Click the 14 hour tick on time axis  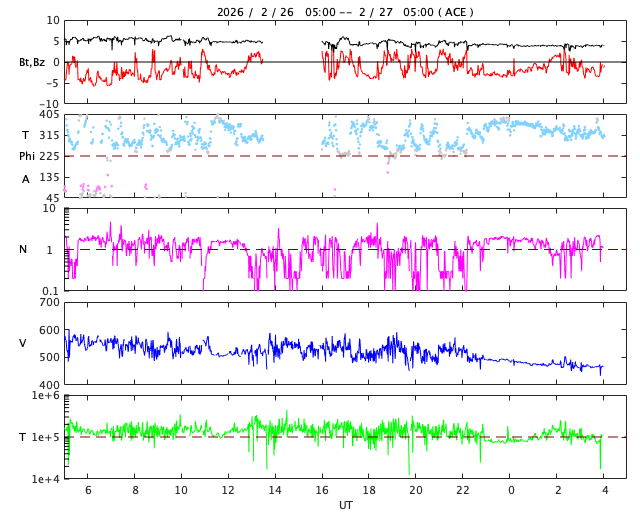coord(275,491)
